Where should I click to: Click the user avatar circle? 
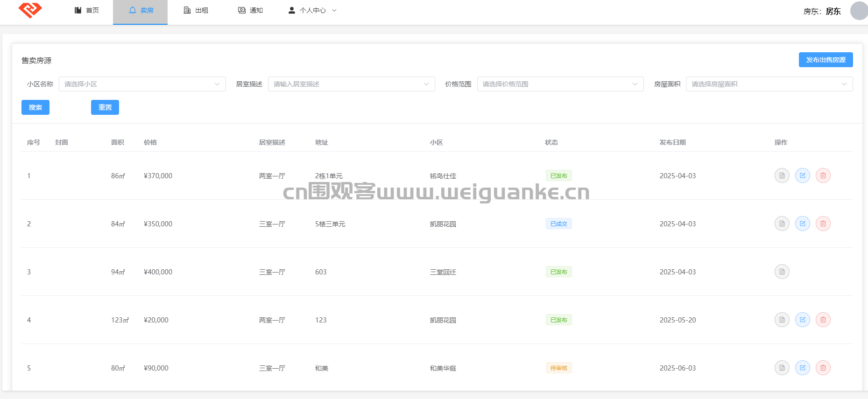(859, 11)
